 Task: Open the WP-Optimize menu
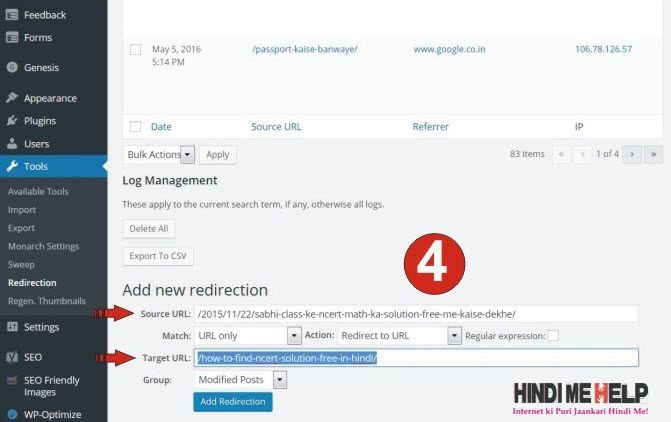point(53,414)
